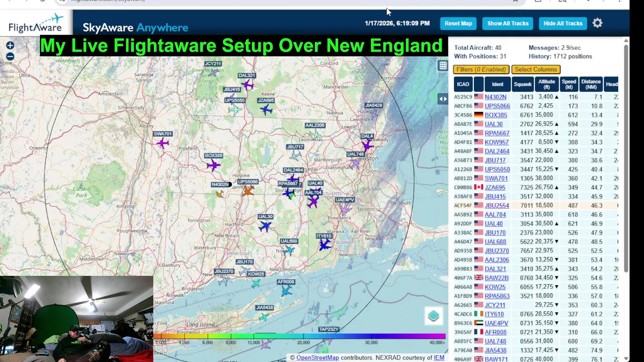The height and width of the screenshot is (362, 644).
Task: Click History: 1712 positions text
Action: pyautogui.click(x=560, y=56)
